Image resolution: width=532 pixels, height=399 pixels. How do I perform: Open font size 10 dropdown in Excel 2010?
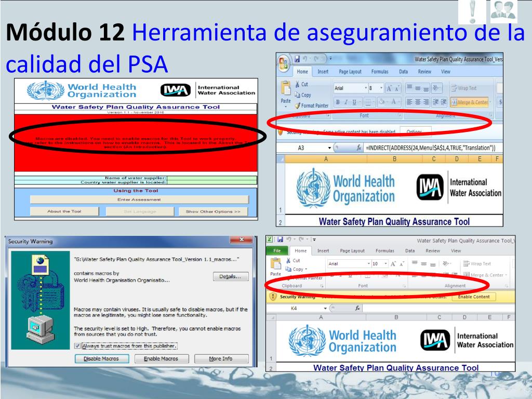pyautogui.click(x=386, y=263)
